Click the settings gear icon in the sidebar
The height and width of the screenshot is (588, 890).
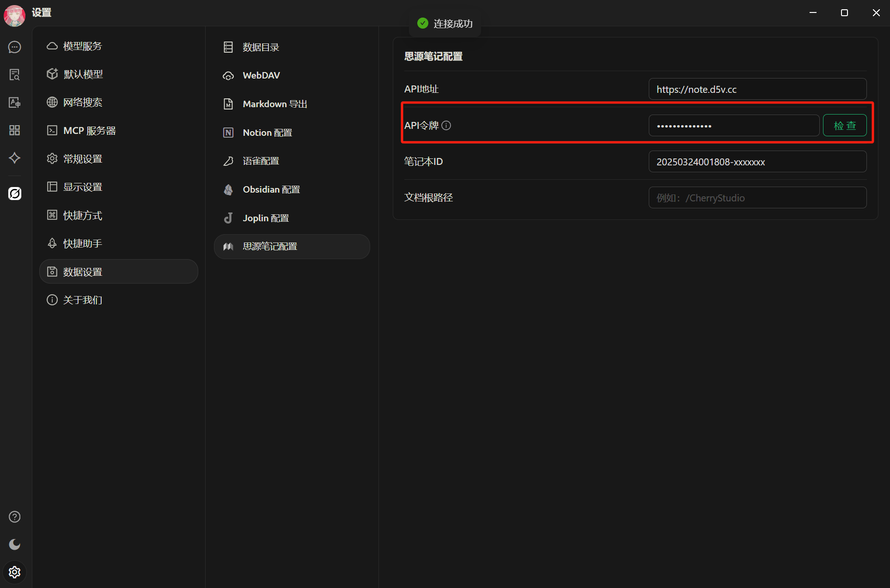point(15,572)
